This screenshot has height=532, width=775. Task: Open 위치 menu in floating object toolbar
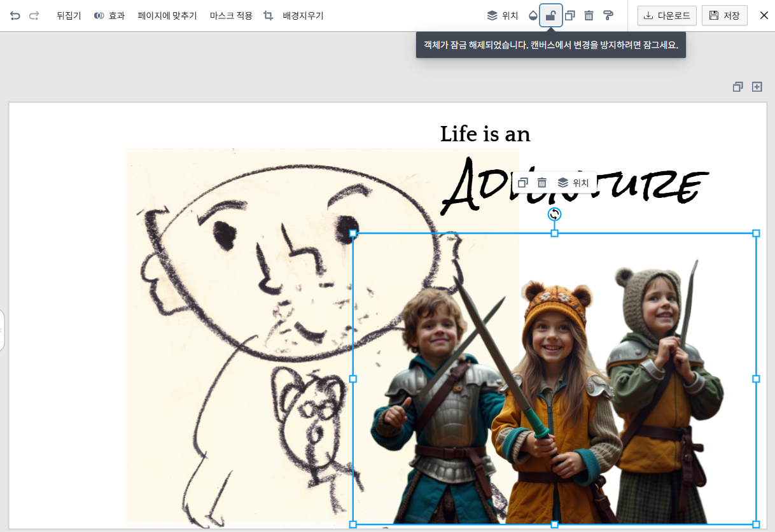tap(573, 183)
